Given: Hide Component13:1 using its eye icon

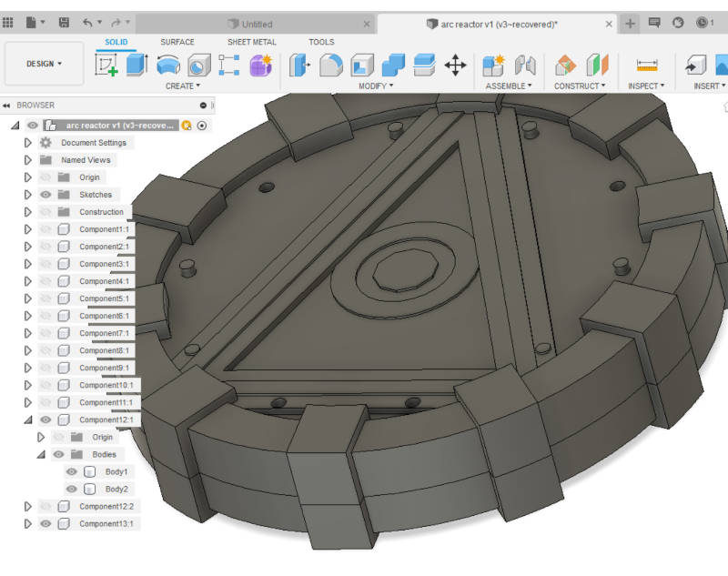Looking at the screenshot, I should click(x=45, y=523).
